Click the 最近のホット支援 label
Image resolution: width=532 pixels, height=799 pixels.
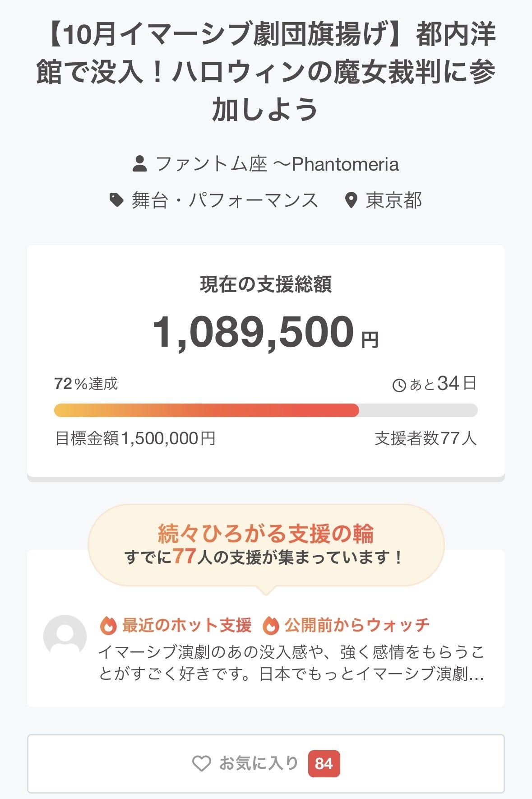186,625
